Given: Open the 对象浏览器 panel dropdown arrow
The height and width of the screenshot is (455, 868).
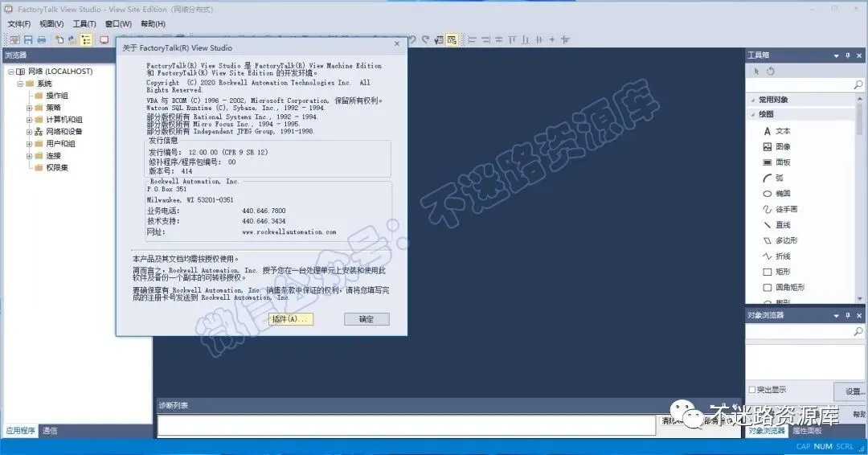Looking at the screenshot, I should [836, 315].
